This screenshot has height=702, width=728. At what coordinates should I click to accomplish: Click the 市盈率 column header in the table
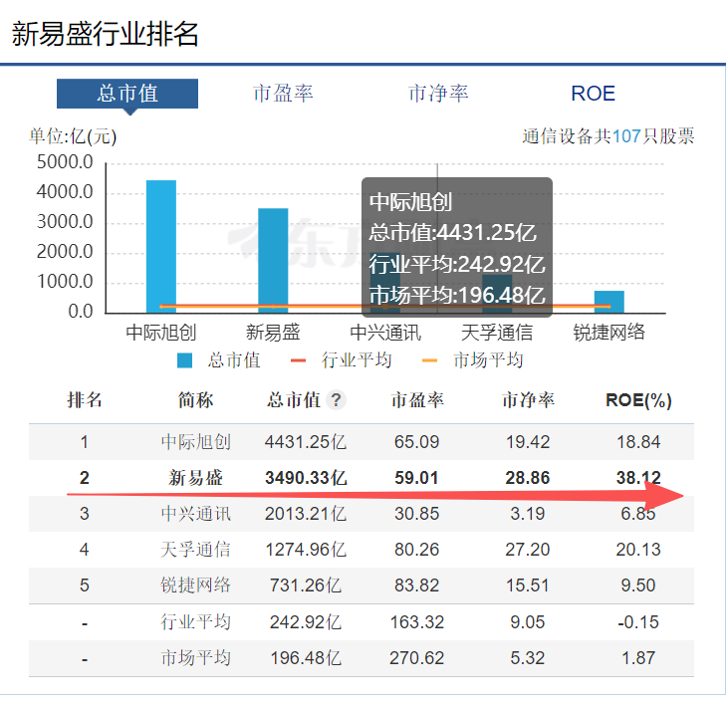(417, 400)
